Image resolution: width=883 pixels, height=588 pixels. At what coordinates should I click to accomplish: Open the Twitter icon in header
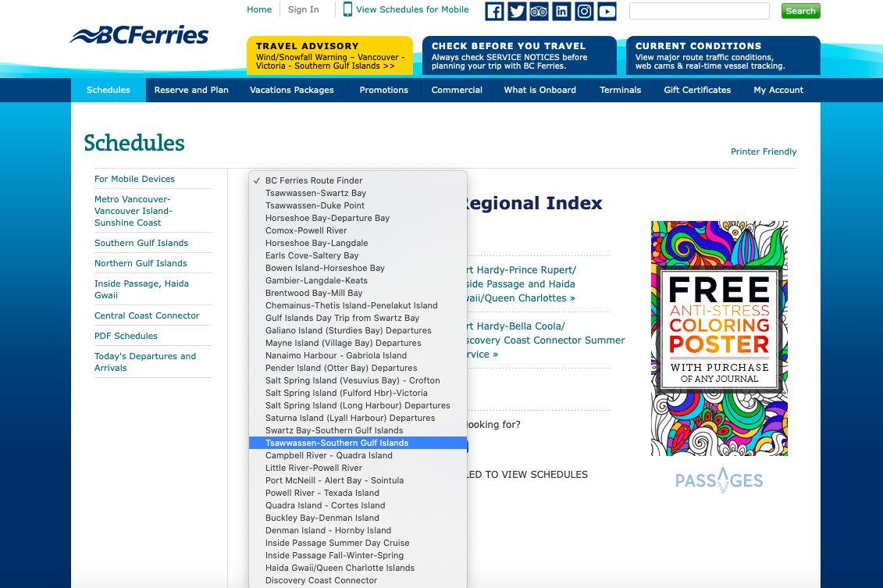coord(517,11)
